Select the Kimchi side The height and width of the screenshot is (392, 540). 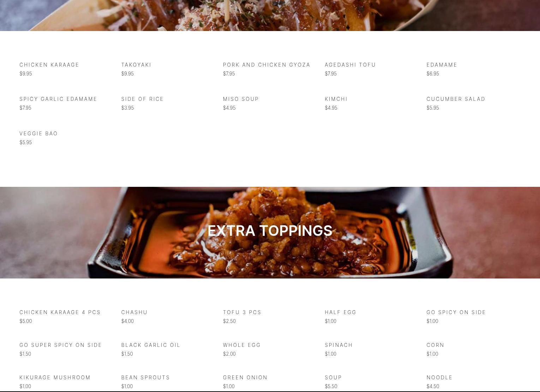pos(336,99)
